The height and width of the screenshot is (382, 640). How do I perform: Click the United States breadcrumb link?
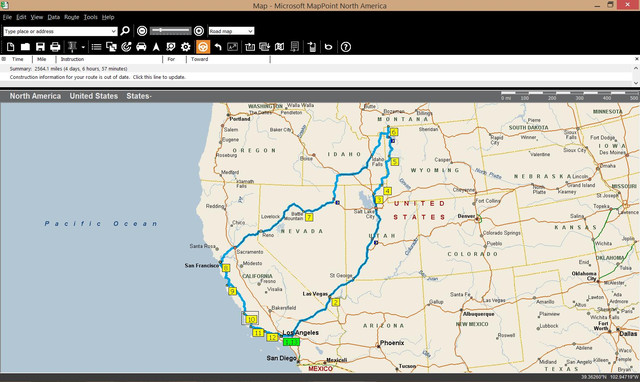(x=93, y=96)
